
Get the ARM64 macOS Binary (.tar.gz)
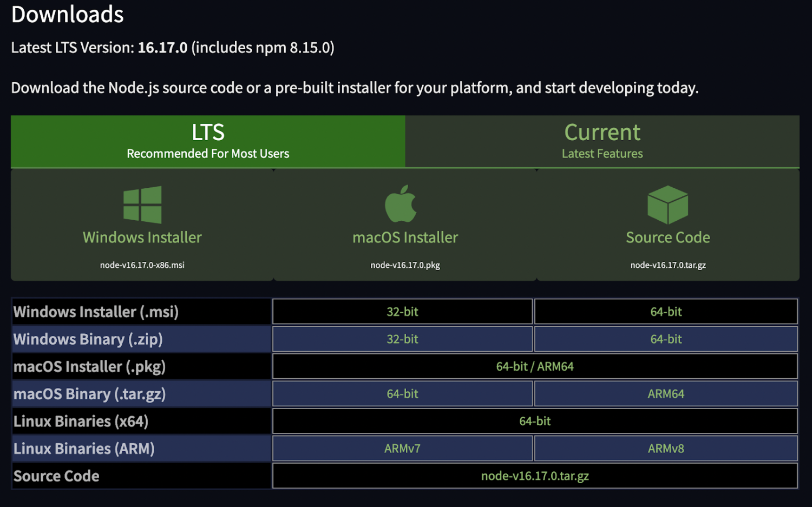point(665,394)
